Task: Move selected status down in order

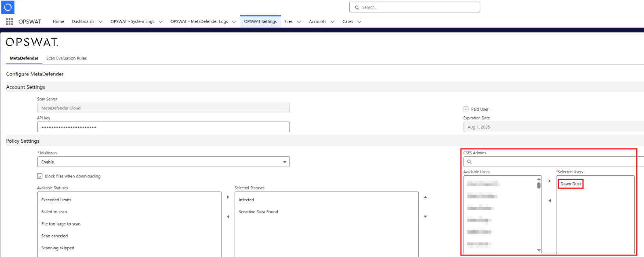Action: coord(425,217)
